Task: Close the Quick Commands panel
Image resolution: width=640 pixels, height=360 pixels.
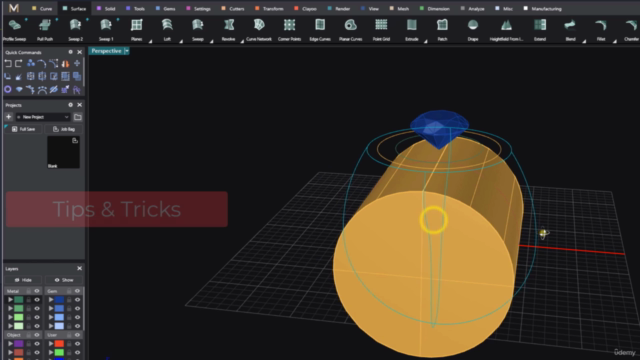Action: 80,52
